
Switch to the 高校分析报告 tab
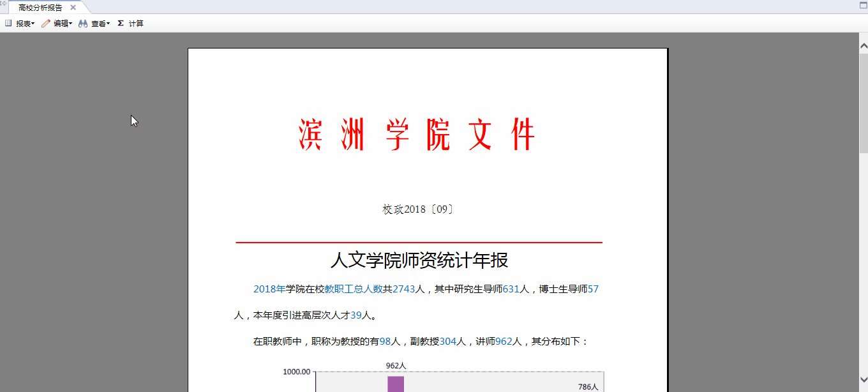[x=40, y=8]
